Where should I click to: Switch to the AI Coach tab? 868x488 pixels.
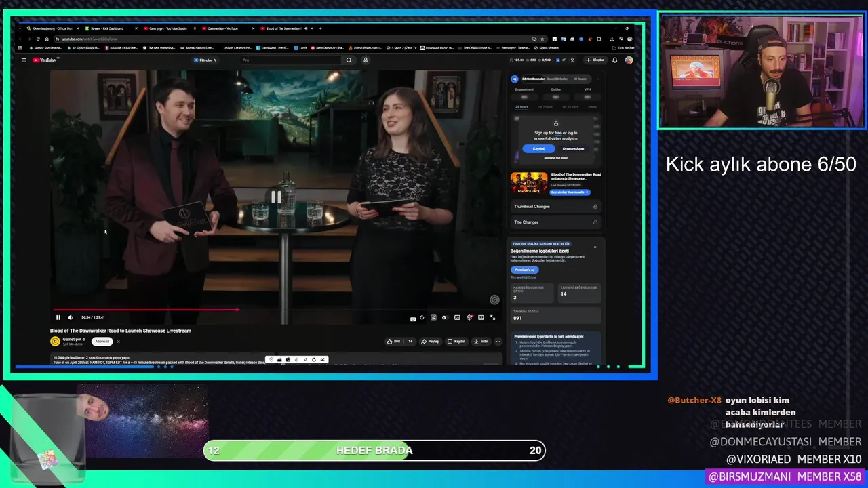[x=580, y=79]
